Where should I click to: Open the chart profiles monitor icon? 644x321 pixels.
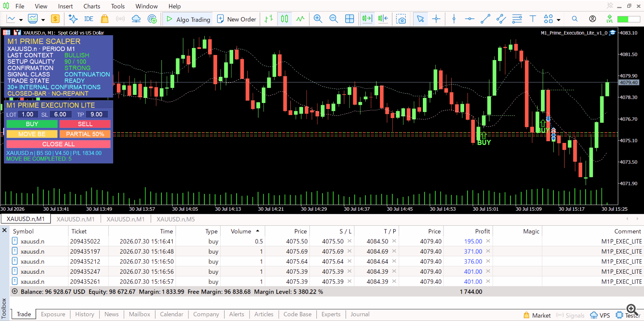[x=33, y=19]
